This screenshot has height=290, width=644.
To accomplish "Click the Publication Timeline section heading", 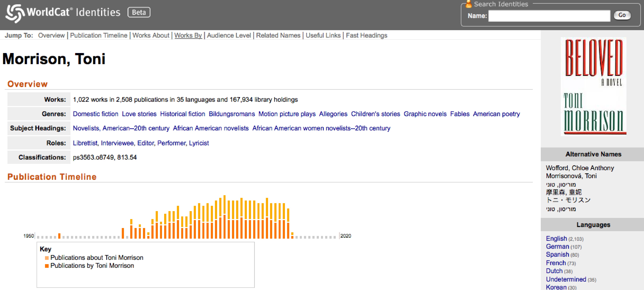I will (x=52, y=177).
